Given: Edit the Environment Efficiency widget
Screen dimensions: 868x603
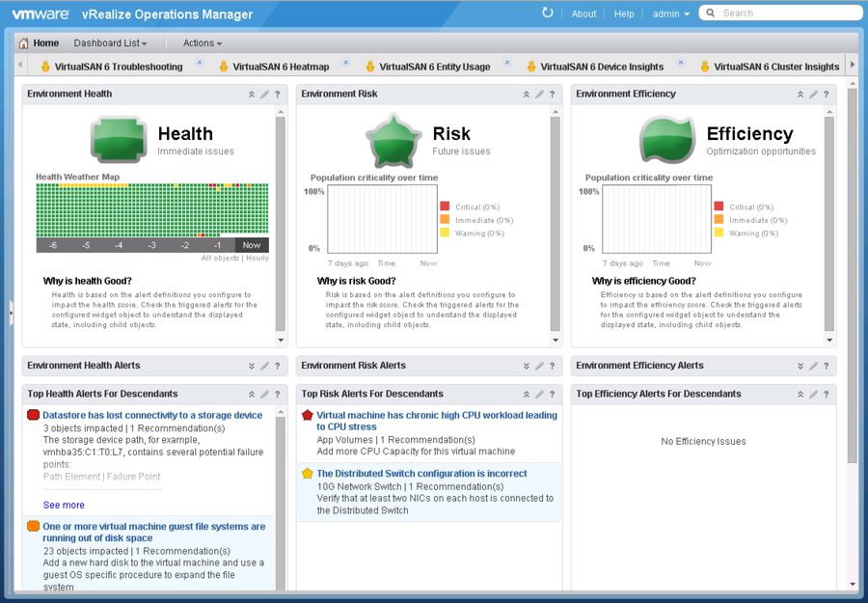Looking at the screenshot, I should (x=813, y=95).
